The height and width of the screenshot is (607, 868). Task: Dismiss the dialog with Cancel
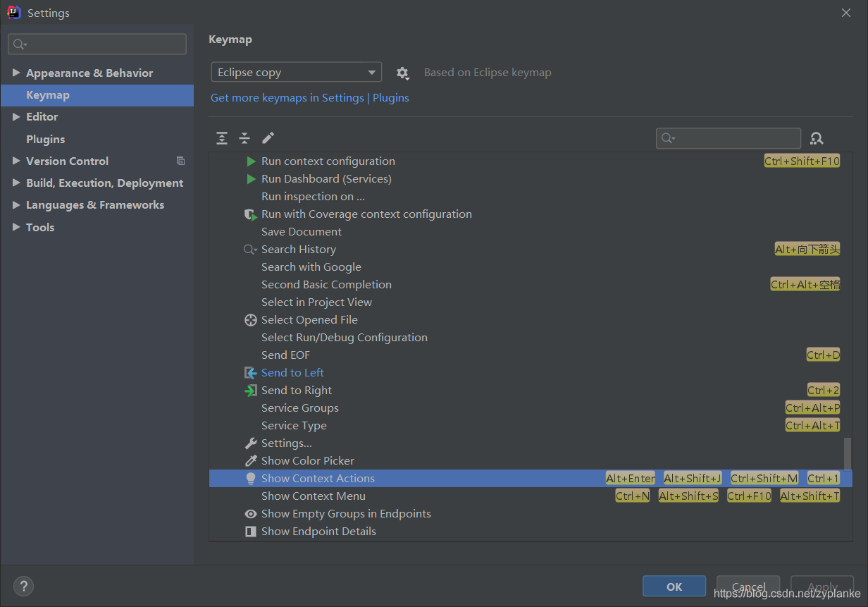(748, 586)
